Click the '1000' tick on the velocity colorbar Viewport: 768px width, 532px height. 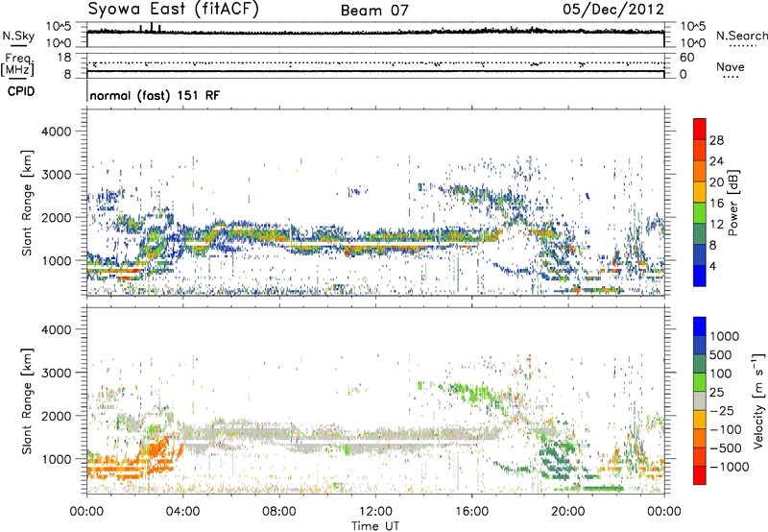[725, 336]
